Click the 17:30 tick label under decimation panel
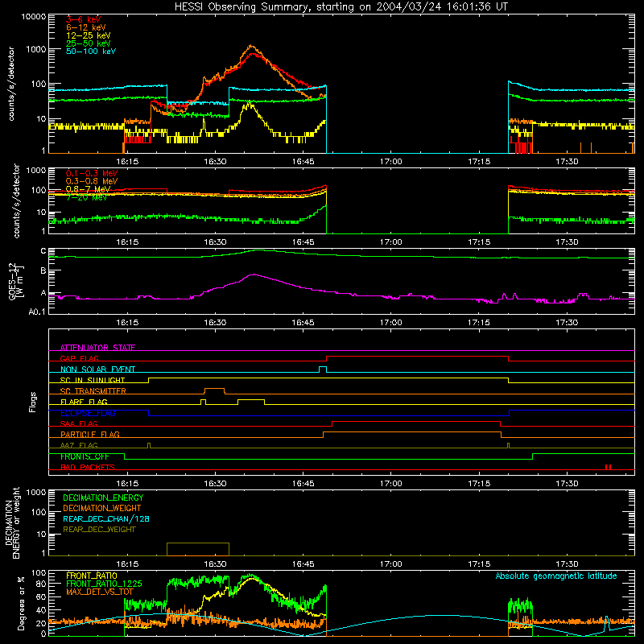The width and height of the screenshot is (644, 644). pyautogui.click(x=567, y=564)
